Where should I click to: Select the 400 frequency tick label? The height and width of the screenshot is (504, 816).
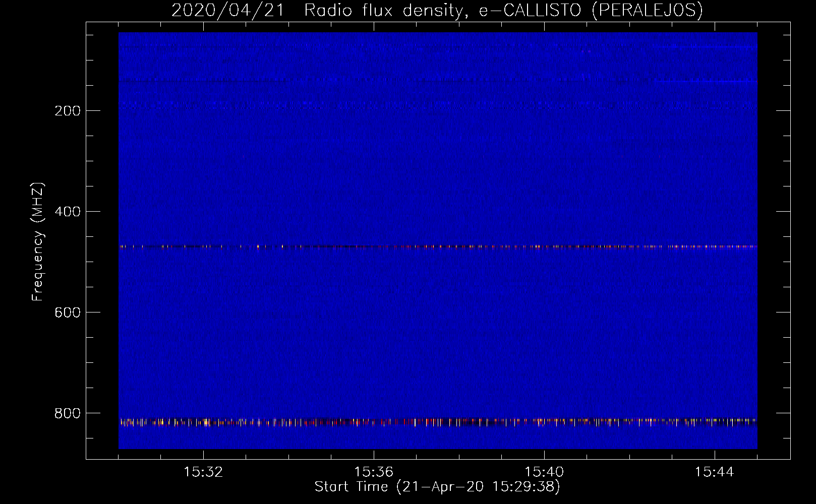pyautogui.click(x=68, y=212)
